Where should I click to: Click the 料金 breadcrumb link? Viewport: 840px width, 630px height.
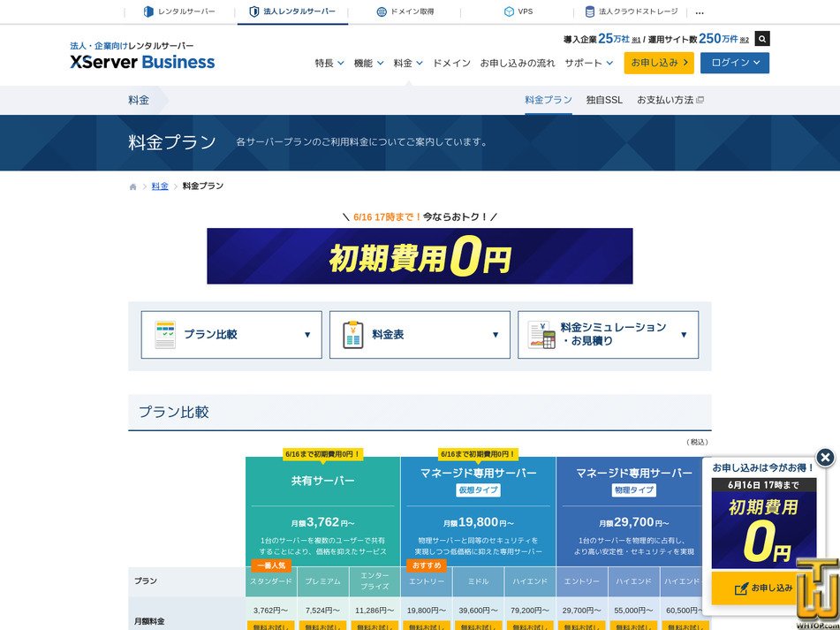[x=160, y=186]
